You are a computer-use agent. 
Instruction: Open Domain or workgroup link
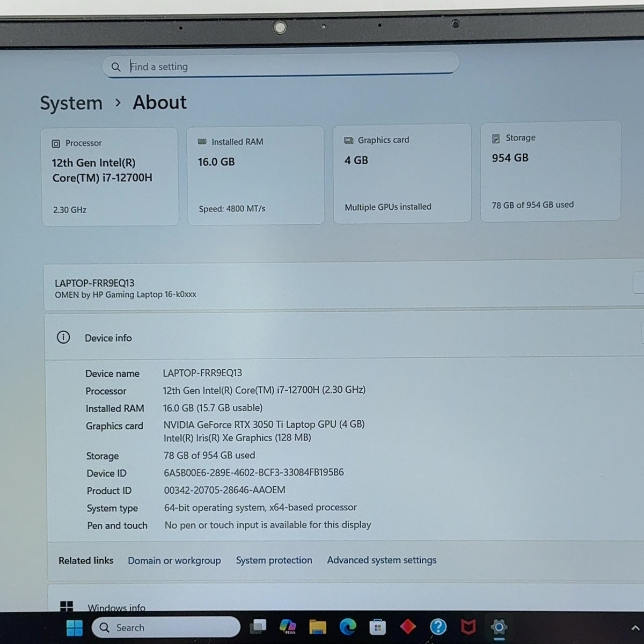point(174,560)
